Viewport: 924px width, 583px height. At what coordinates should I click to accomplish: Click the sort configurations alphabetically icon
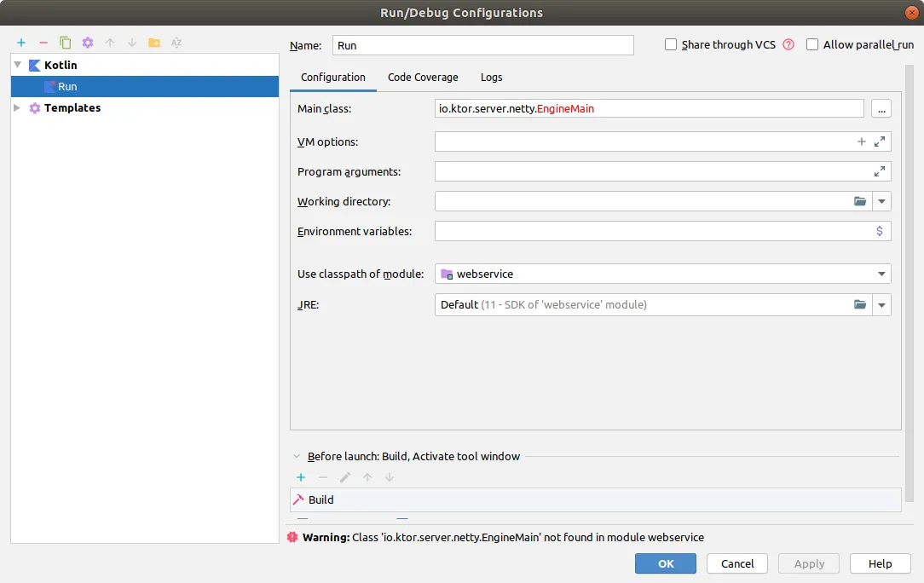pyautogui.click(x=176, y=43)
